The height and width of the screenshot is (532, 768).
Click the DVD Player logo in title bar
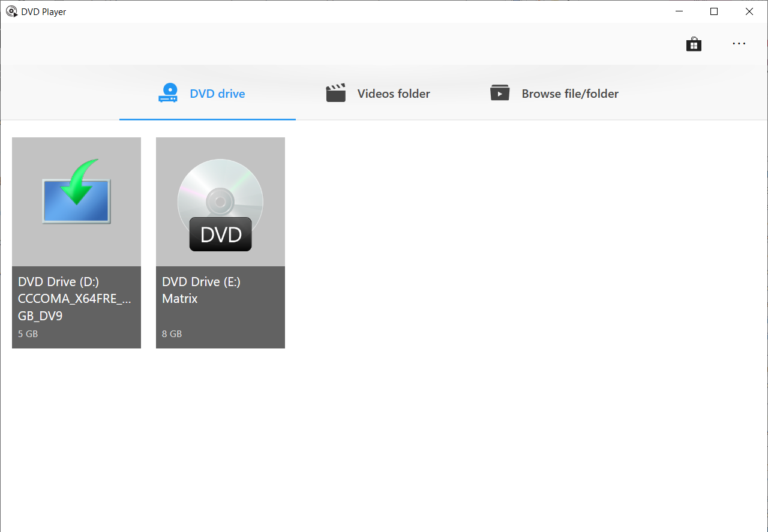tap(11, 11)
